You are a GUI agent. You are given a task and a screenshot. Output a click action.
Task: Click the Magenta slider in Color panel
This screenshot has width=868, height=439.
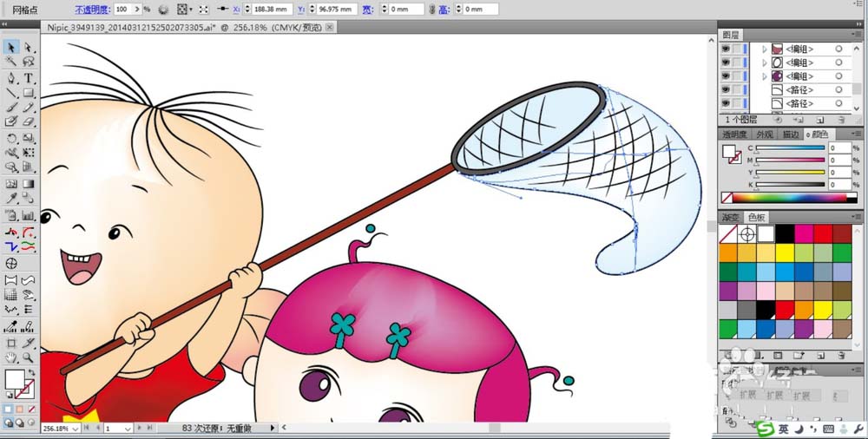[x=789, y=161]
